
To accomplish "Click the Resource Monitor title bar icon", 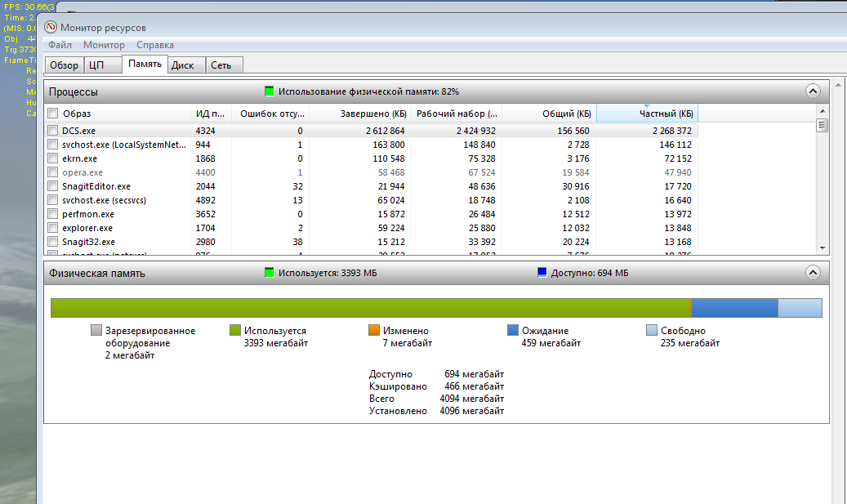I will click(x=51, y=27).
